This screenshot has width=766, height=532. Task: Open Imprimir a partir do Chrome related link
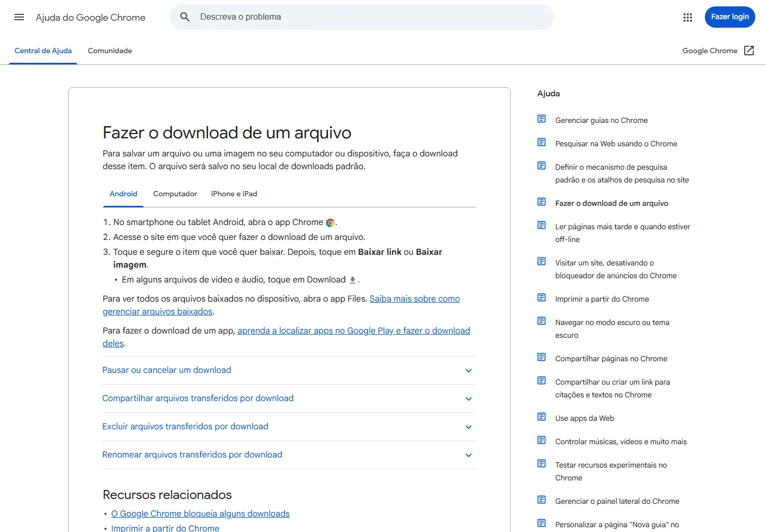point(165,528)
